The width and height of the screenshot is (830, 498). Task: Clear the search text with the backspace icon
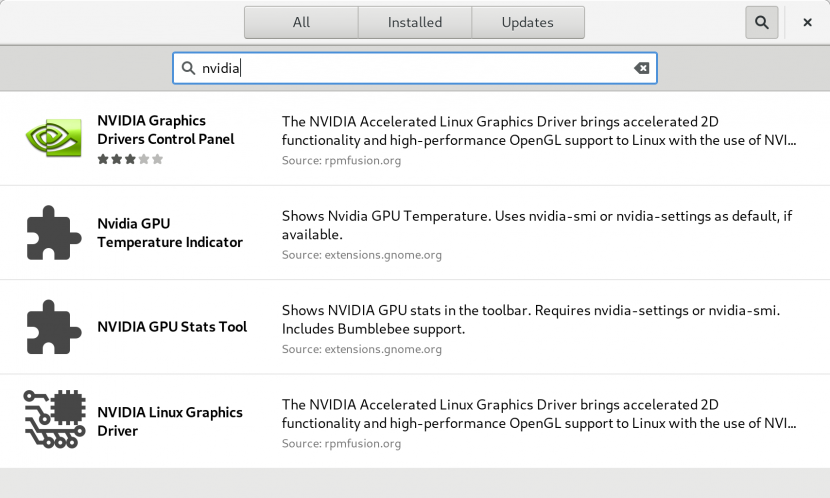(642, 68)
